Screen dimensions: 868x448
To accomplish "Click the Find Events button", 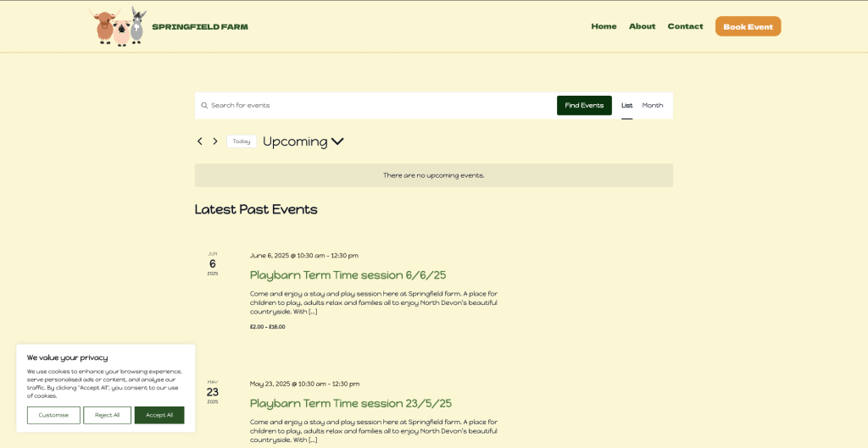I will click(x=584, y=106).
